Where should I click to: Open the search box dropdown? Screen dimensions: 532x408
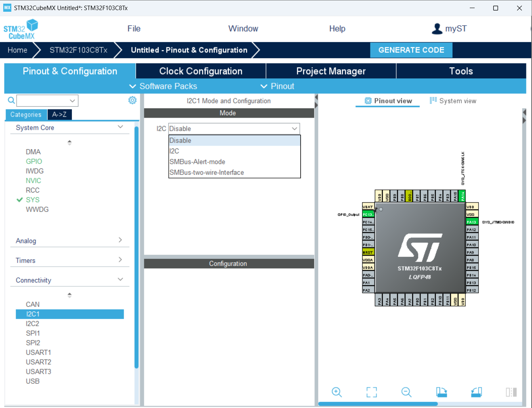click(72, 101)
